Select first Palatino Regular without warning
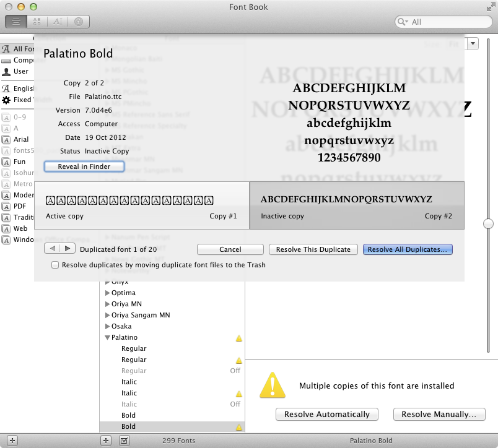The height and width of the screenshot is (448, 498). point(172,349)
